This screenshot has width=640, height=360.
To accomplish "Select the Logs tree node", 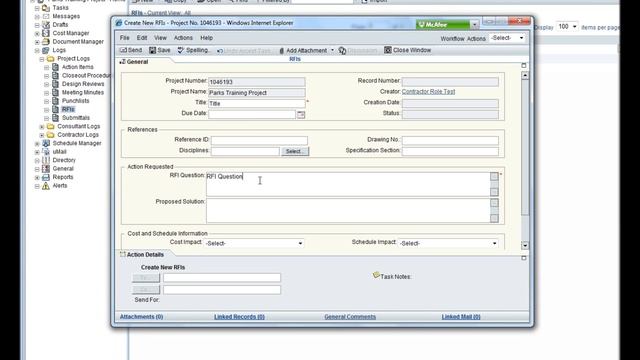I will pyautogui.click(x=59, y=50).
